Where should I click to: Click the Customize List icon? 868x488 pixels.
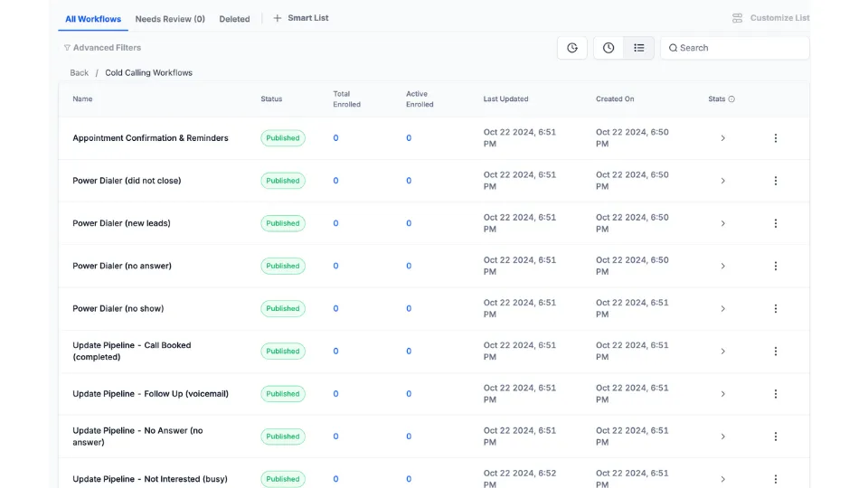point(738,18)
